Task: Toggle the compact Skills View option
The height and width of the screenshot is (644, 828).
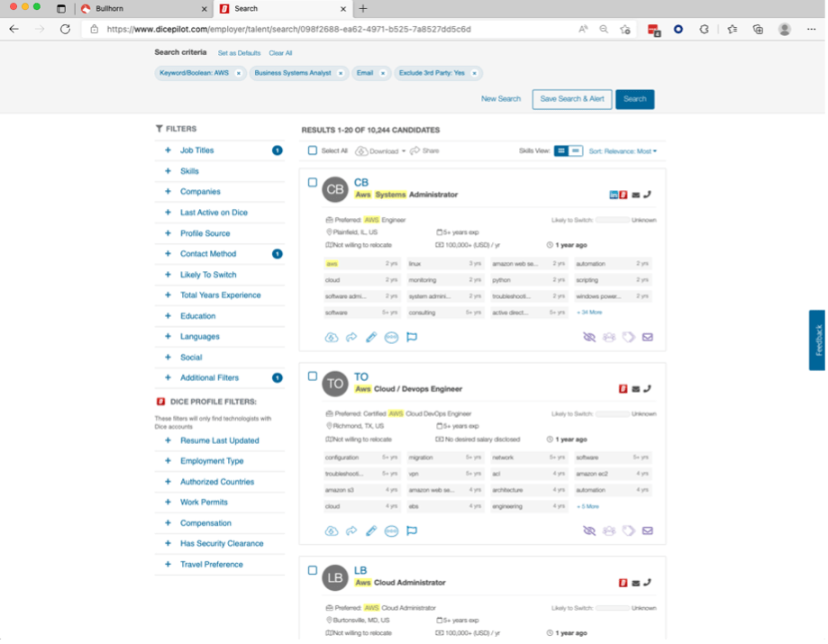Action: tap(574, 150)
